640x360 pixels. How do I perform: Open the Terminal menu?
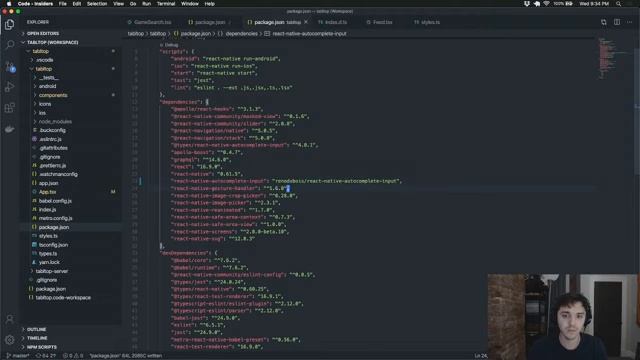(x=166, y=4)
